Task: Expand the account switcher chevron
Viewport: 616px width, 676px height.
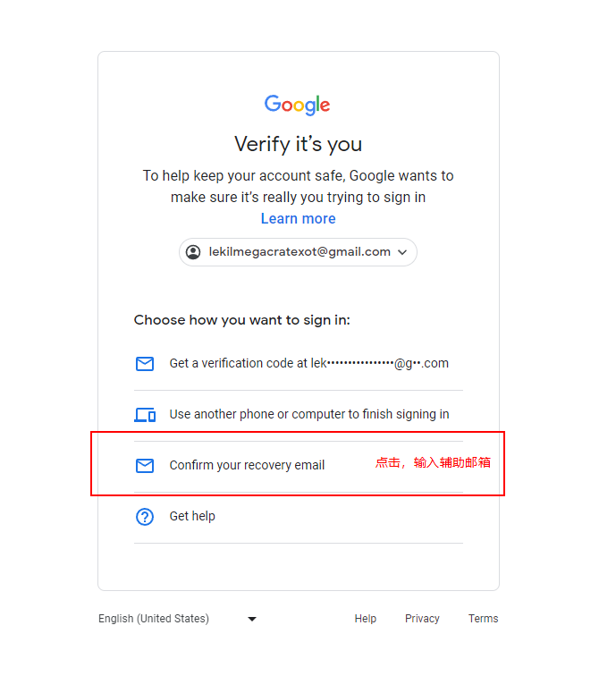Action: click(x=402, y=252)
